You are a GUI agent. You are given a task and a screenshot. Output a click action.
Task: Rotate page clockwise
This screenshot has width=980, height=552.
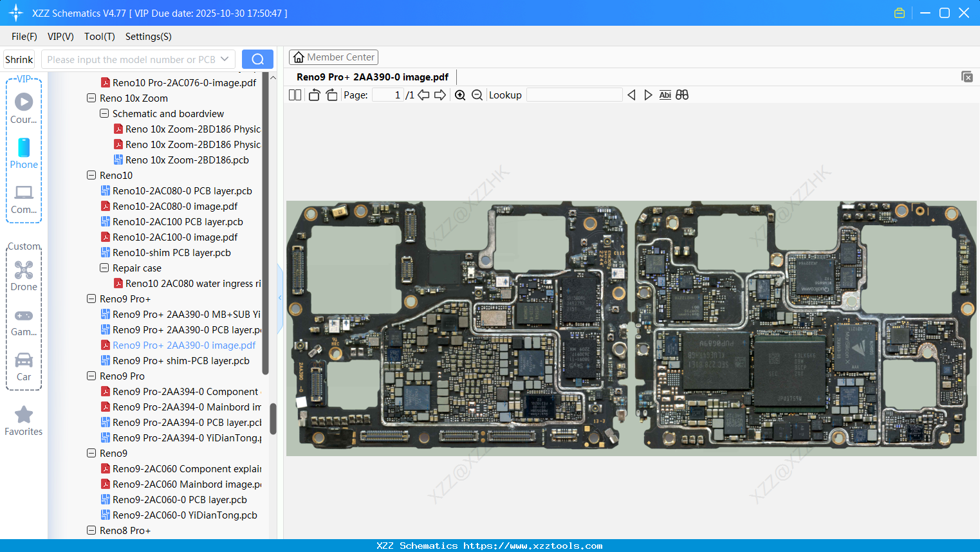coord(331,95)
